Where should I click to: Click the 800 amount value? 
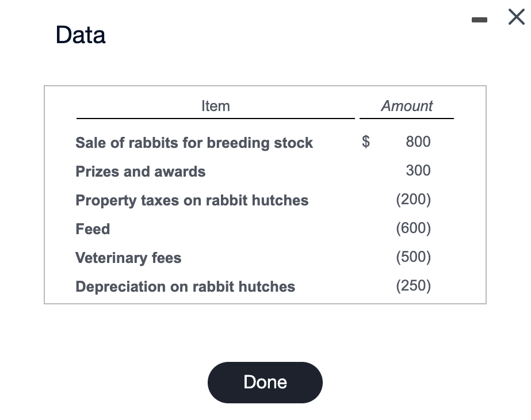(418, 142)
